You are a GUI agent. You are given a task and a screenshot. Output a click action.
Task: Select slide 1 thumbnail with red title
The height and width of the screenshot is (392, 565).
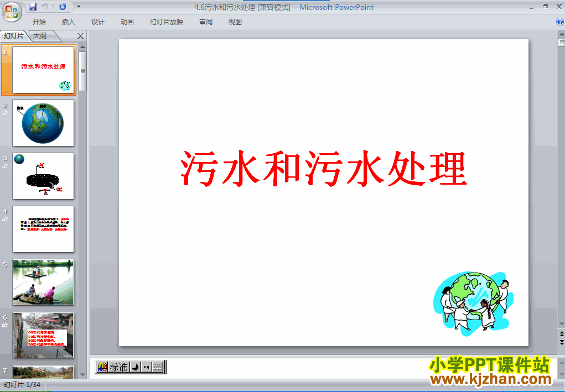point(43,70)
